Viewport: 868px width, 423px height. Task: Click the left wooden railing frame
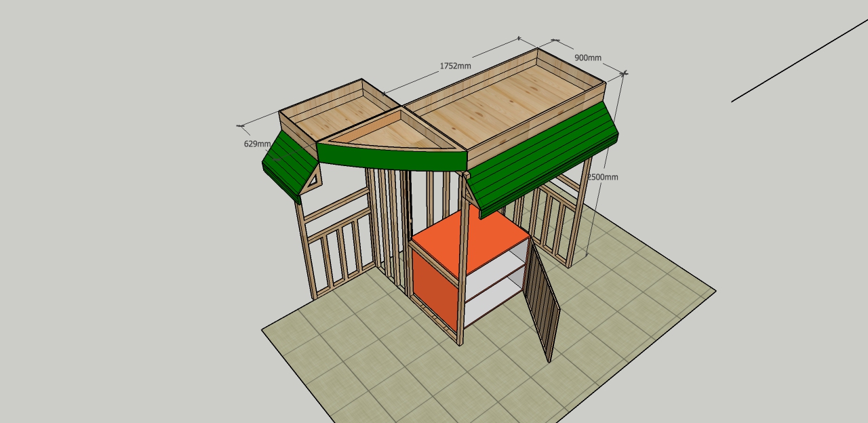[x=336, y=244]
